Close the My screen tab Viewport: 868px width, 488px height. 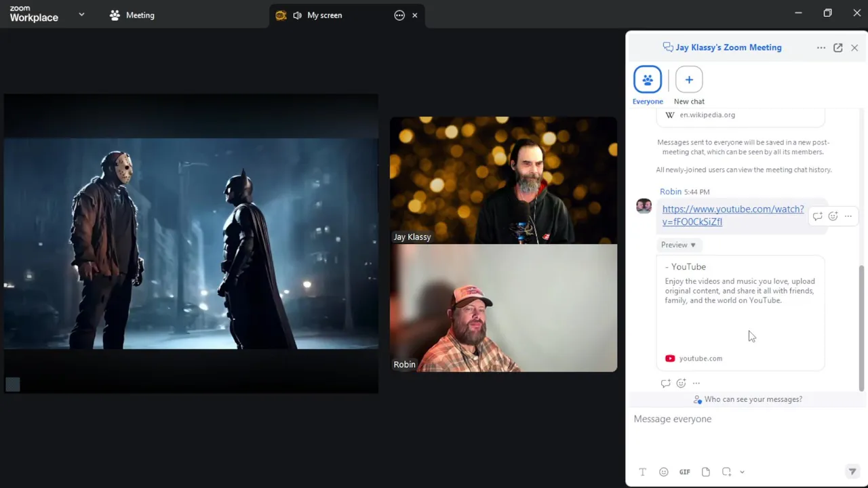(x=415, y=16)
